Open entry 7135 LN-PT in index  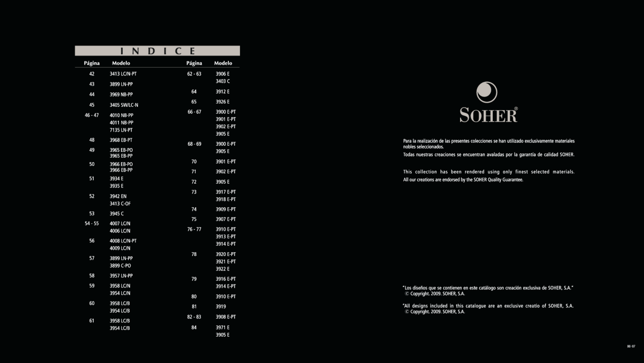121,130
